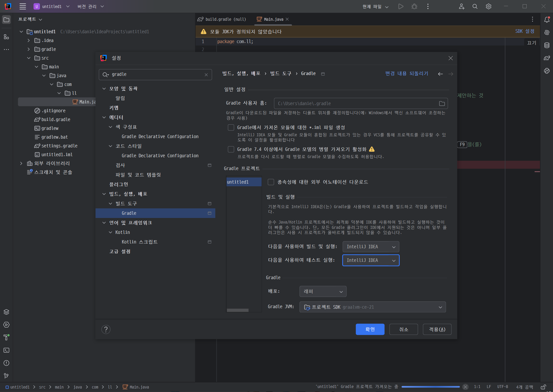Click the Notifications bell icon

[x=547, y=19]
